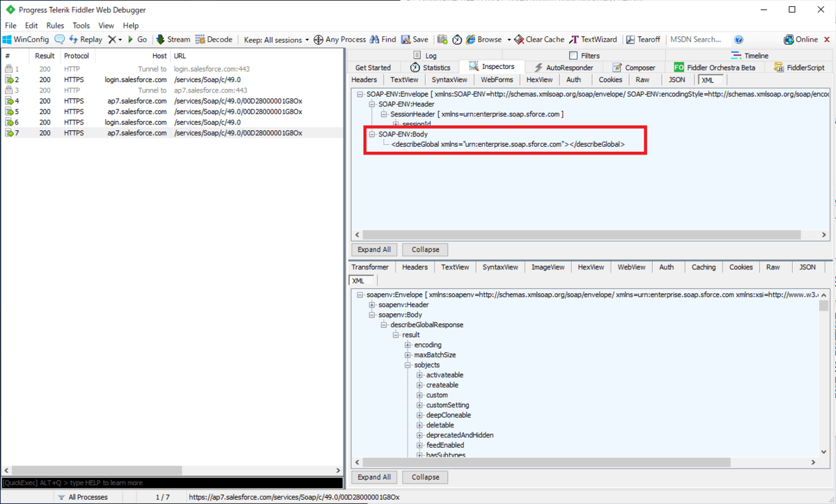Click response pane Collapse button
This screenshot has width=836, height=504.
click(x=425, y=477)
